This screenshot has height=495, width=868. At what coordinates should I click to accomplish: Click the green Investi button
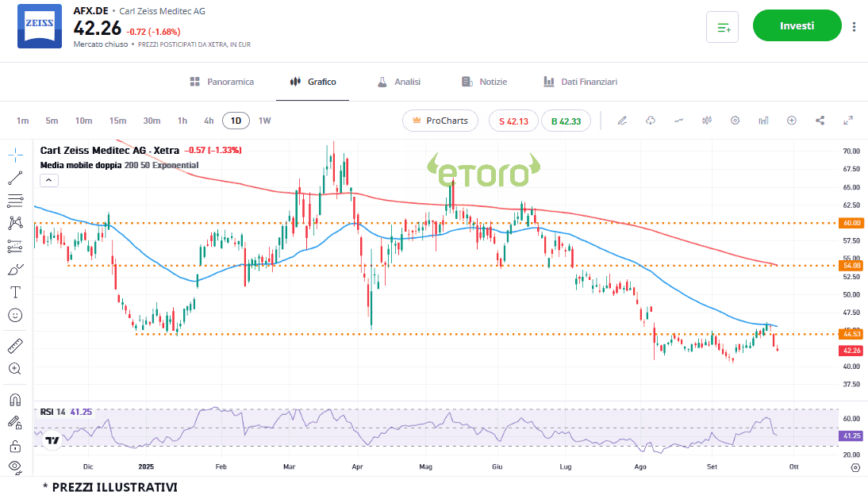click(x=797, y=25)
